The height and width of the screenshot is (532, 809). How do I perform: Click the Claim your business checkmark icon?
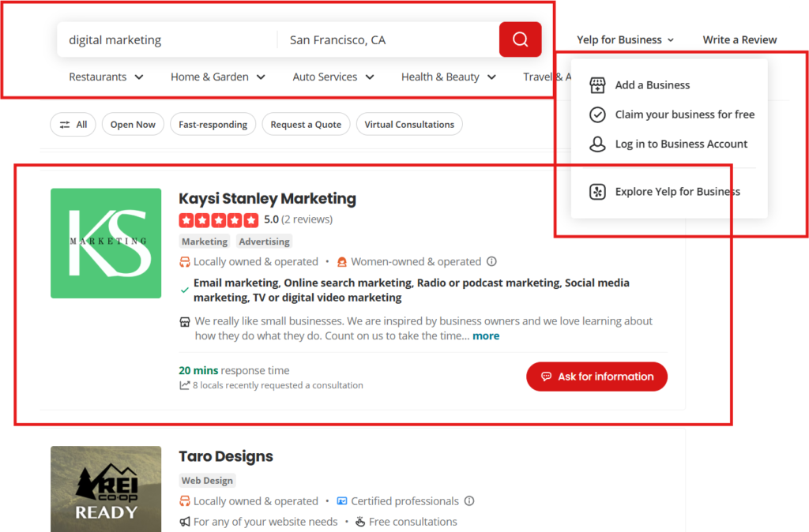point(597,114)
